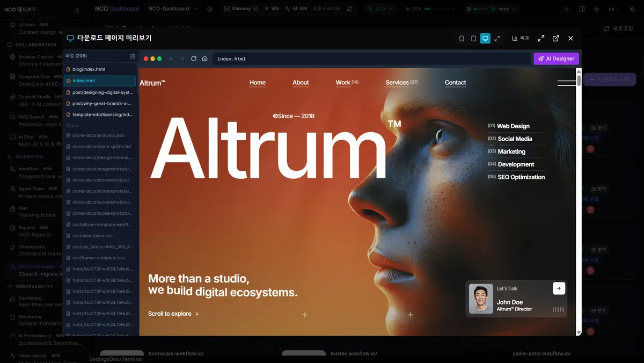
Task: Click the diagonal-arrows full-width preview icon
Action: click(497, 38)
